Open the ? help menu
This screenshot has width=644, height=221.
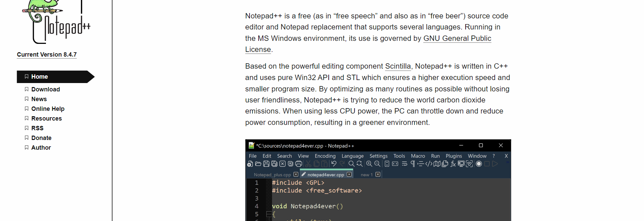click(x=494, y=156)
